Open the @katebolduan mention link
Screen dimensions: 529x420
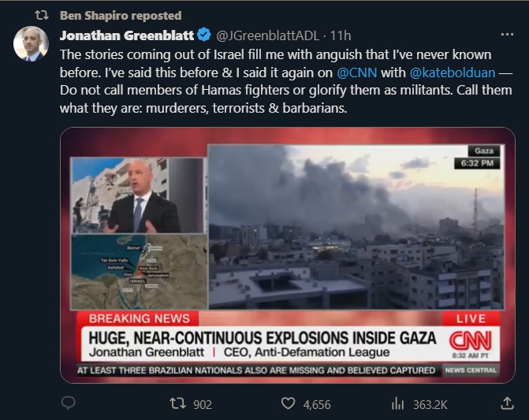tap(453, 72)
